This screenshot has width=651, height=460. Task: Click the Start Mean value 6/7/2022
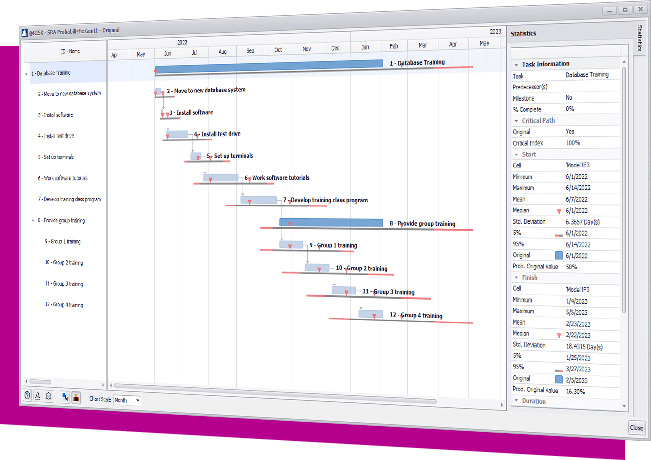click(x=576, y=199)
